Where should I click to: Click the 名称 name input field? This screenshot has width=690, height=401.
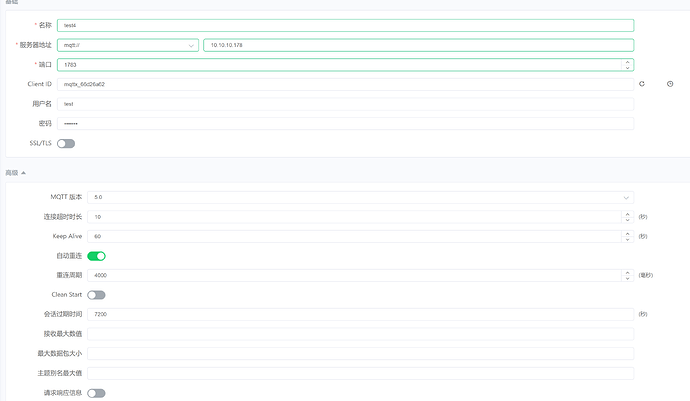coord(345,26)
